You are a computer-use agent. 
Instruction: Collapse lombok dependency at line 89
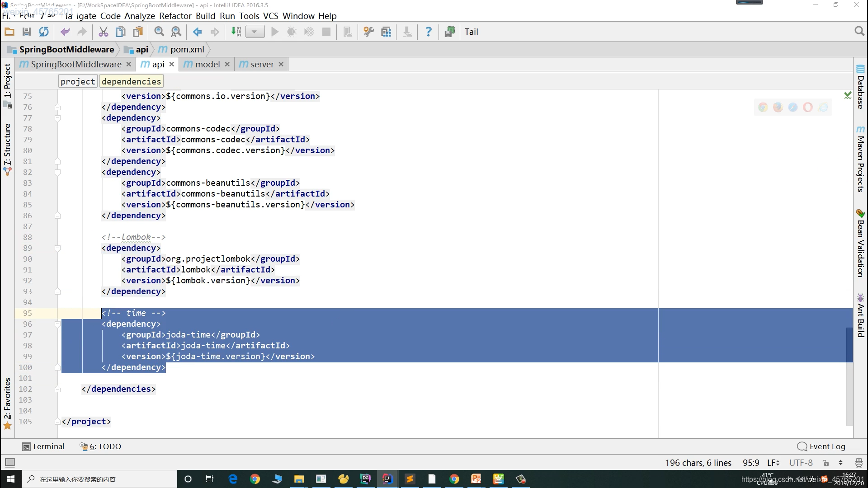click(x=57, y=248)
